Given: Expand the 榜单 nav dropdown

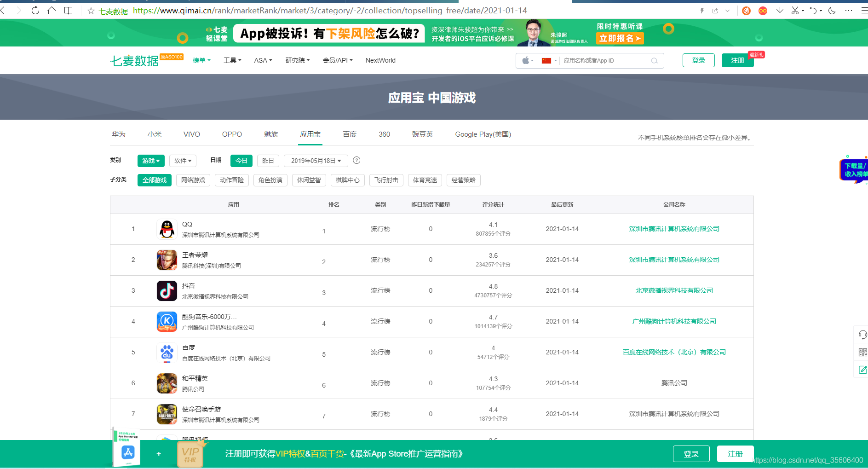Looking at the screenshot, I should pos(201,60).
